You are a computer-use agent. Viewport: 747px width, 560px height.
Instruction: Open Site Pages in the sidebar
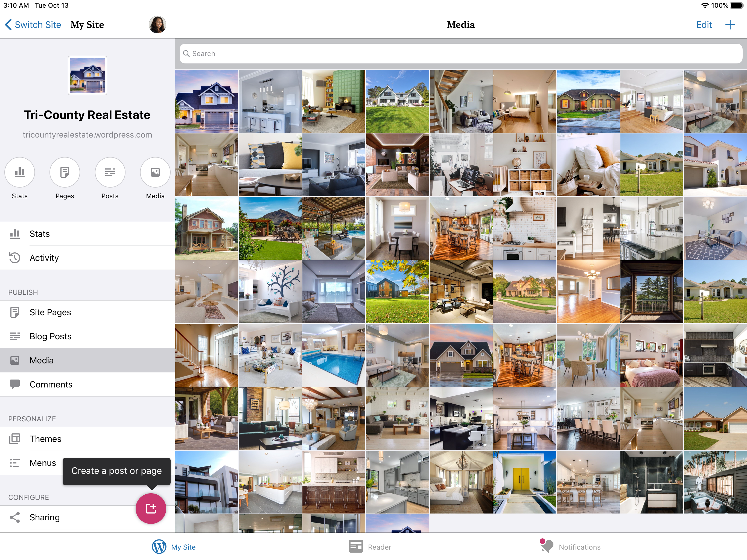coord(87,312)
